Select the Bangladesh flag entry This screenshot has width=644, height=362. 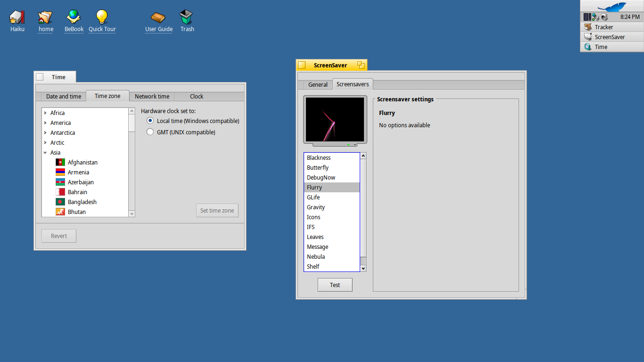pos(60,202)
